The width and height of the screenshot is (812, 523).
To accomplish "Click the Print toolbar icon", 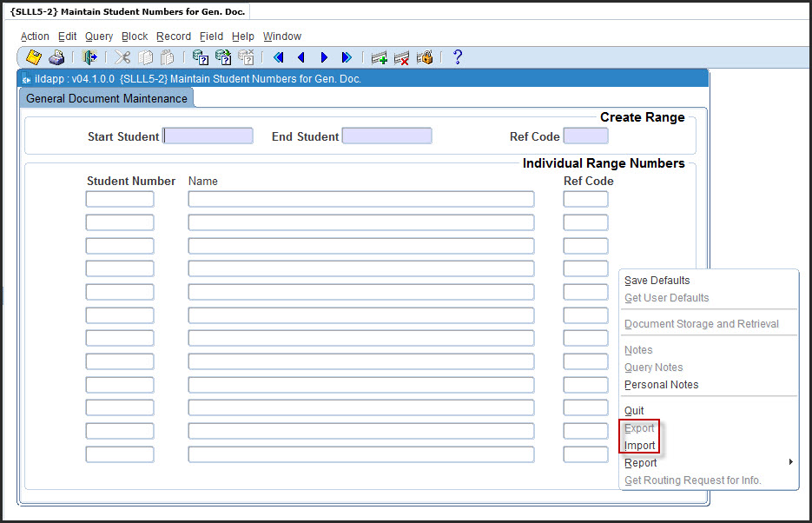I will (x=56, y=57).
